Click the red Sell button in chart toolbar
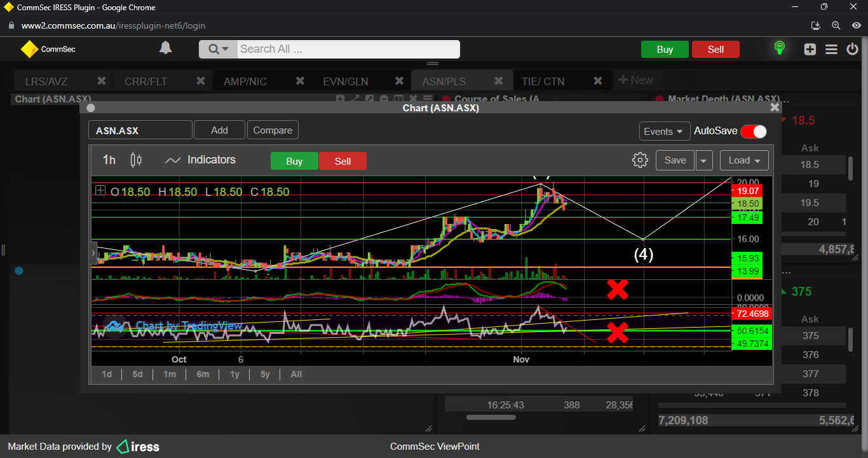Screen dimensions: 868x458 342,161
